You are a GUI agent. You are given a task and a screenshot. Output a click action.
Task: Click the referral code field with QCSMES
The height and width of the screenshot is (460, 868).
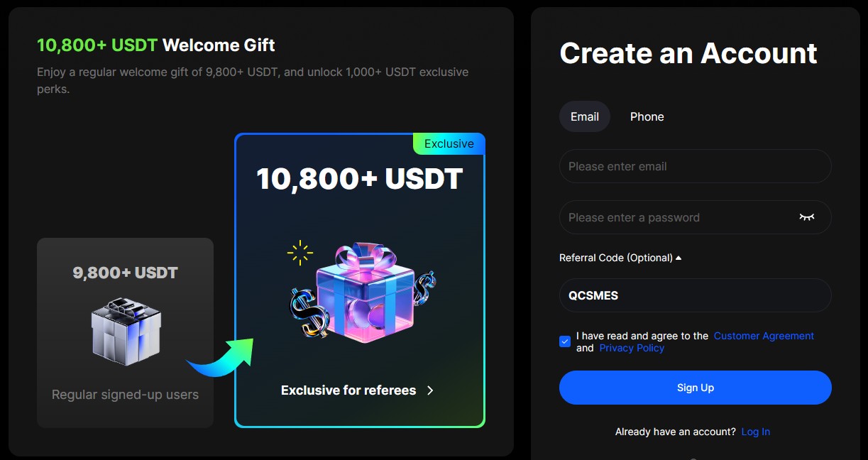[696, 295]
